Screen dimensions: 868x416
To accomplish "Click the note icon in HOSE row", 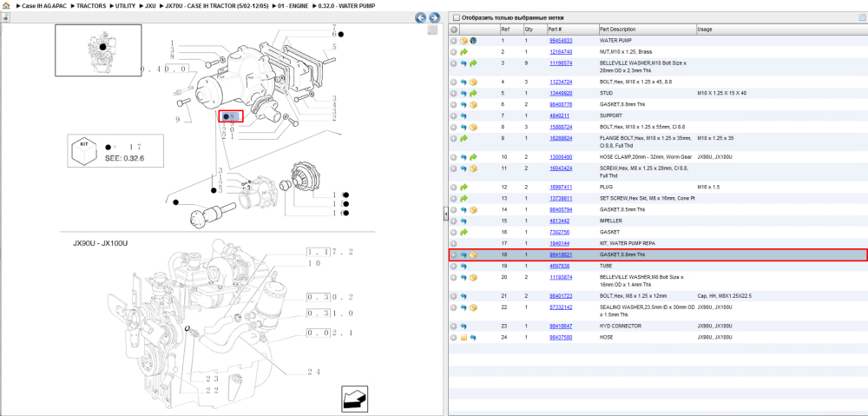I will click(464, 337).
